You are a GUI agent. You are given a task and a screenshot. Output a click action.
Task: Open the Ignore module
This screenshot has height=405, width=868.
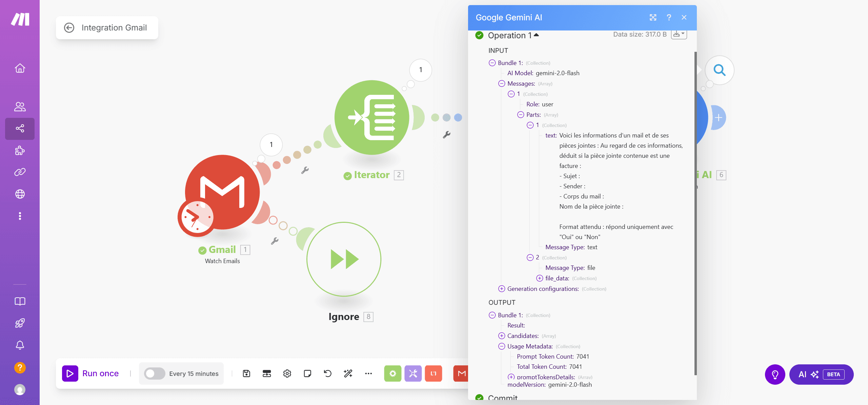tap(344, 259)
